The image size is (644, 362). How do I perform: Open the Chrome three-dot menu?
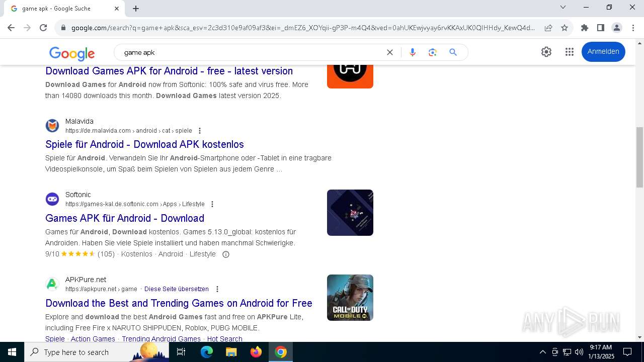click(633, 28)
